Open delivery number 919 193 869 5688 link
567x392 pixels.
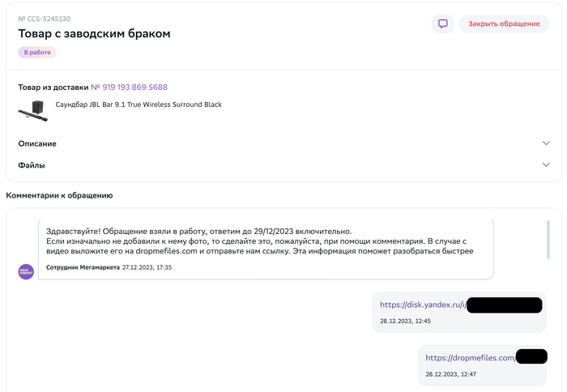(x=129, y=87)
